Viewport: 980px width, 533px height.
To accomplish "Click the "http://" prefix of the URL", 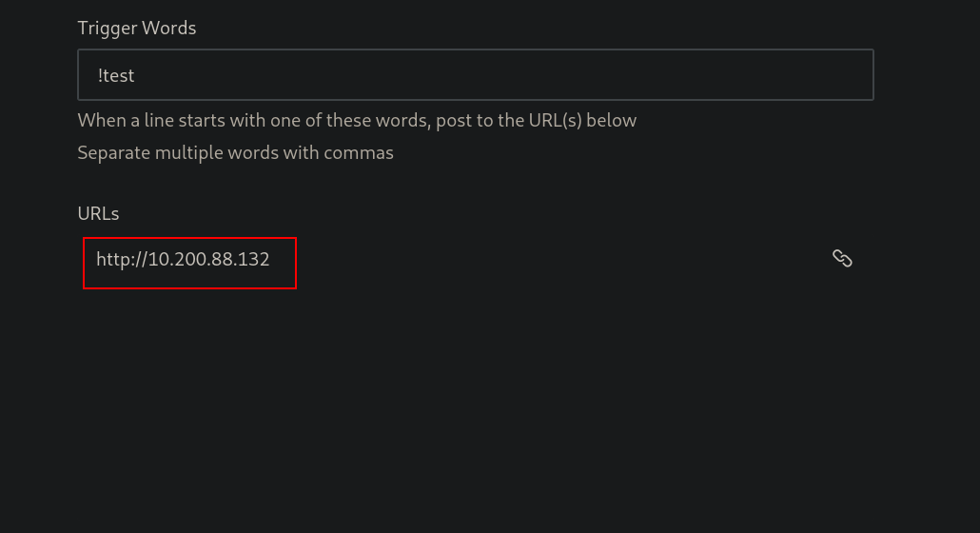I will click(122, 259).
